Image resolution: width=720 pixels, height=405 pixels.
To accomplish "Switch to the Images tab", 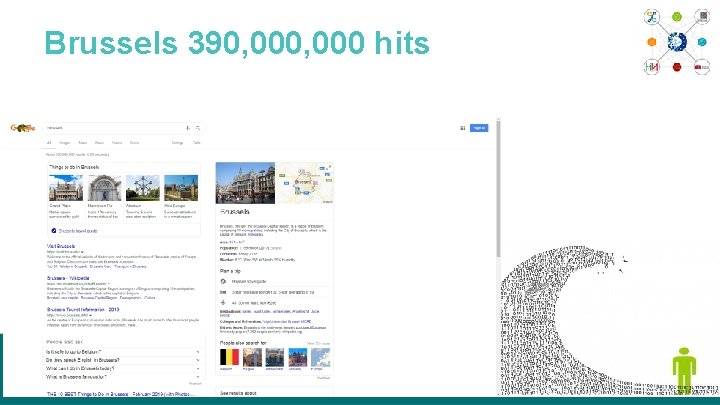I will pos(65,143).
